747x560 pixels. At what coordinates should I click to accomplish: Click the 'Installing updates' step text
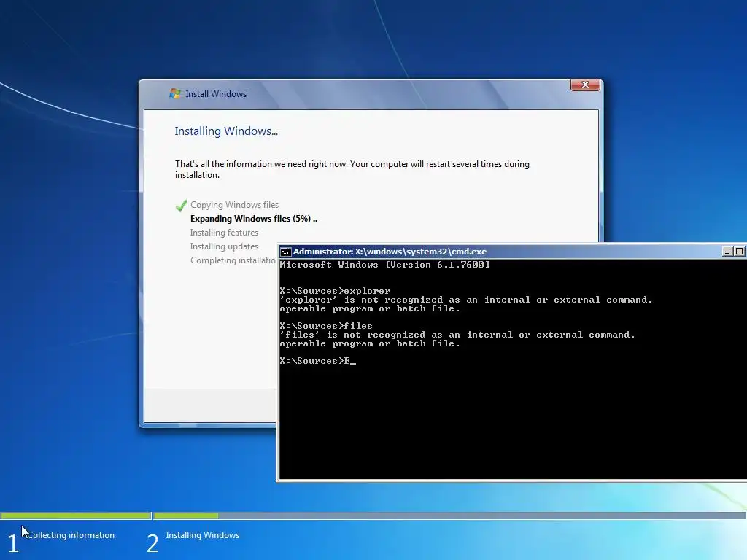coord(224,246)
